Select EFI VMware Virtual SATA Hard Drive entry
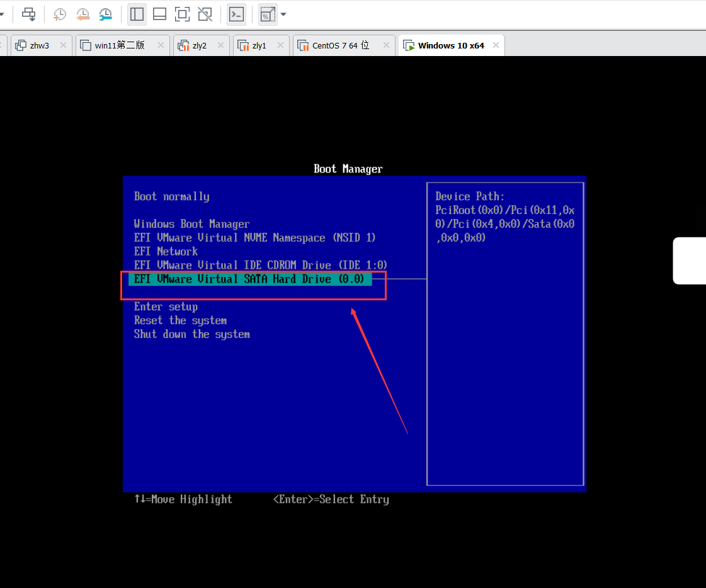The height and width of the screenshot is (588, 706). (250, 279)
